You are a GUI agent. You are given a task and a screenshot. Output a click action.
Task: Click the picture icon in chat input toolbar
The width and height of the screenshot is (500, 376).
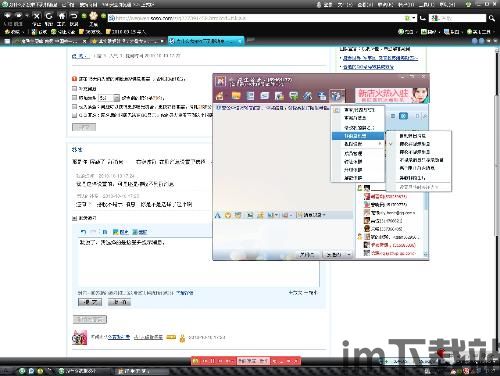[250, 215]
